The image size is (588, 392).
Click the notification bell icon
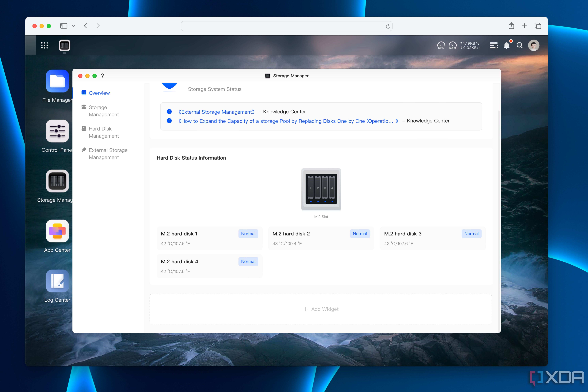click(x=507, y=45)
